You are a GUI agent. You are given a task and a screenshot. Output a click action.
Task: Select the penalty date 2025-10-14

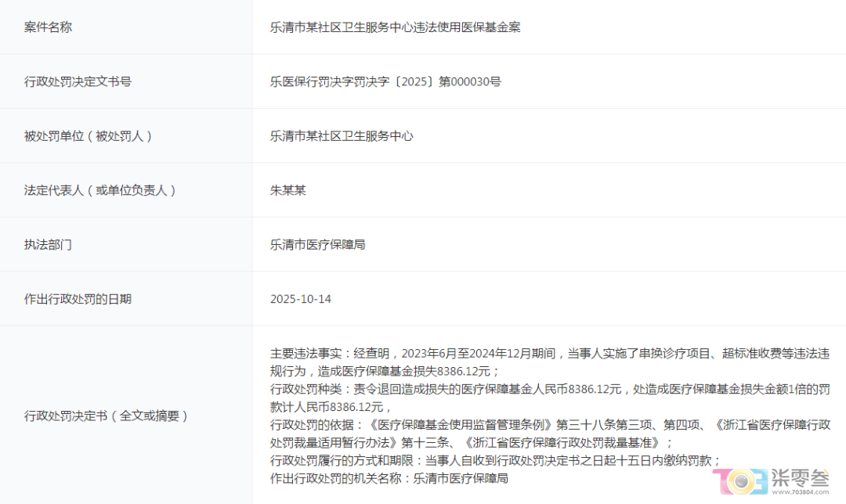(x=300, y=299)
